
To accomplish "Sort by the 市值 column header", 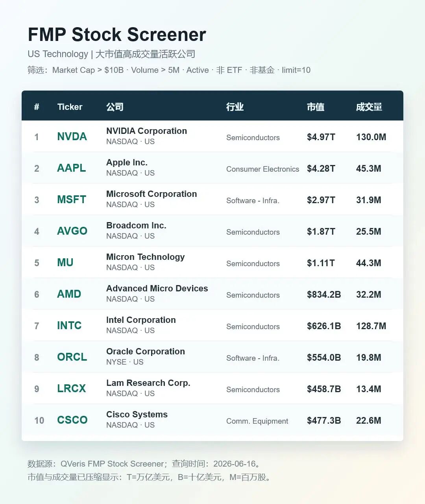I will point(316,107).
